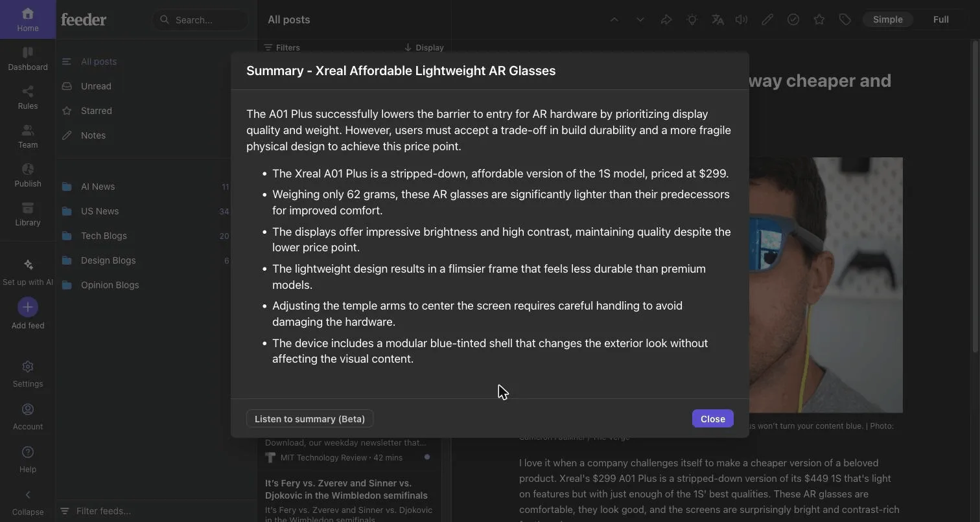Screen dimensions: 980x522
Task: Click Listen to summary (Beta)
Action: tap(310, 419)
